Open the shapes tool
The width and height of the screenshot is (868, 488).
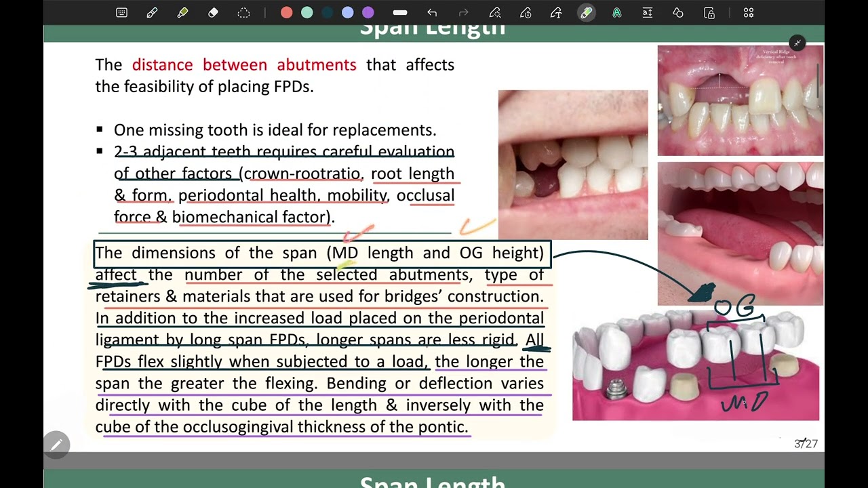677,12
